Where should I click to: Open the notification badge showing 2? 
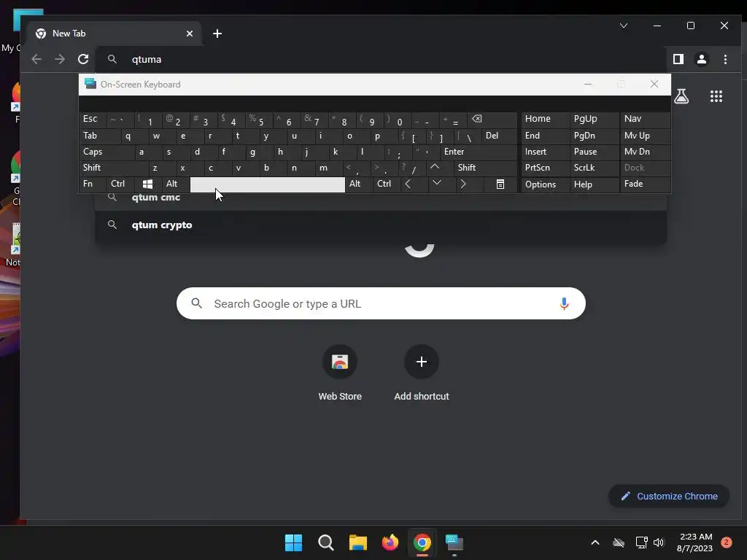726,542
